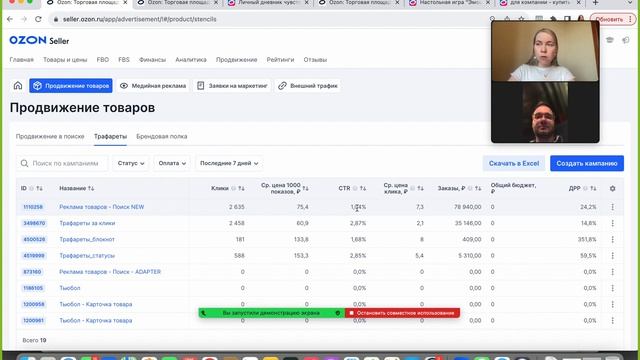
Task: Click orders value 78 940,00
Action: (467, 207)
